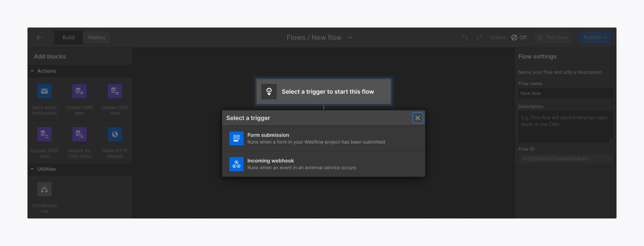
Task: Go back using the arrow icon
Action: tap(39, 37)
